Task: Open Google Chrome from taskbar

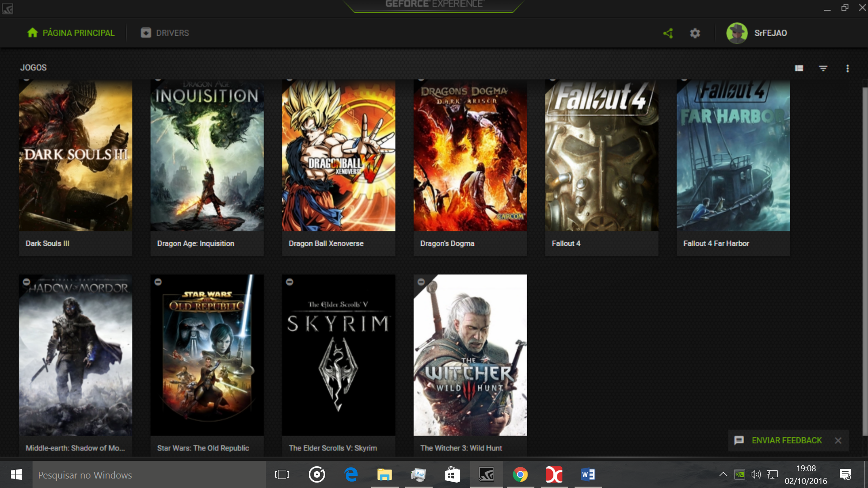Action: point(520,474)
